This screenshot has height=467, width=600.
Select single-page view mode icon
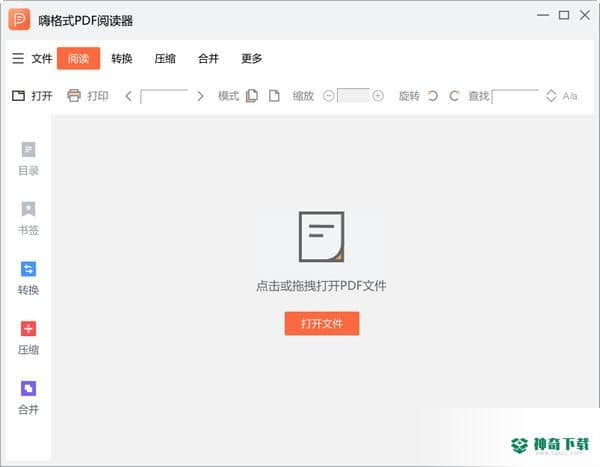point(274,96)
